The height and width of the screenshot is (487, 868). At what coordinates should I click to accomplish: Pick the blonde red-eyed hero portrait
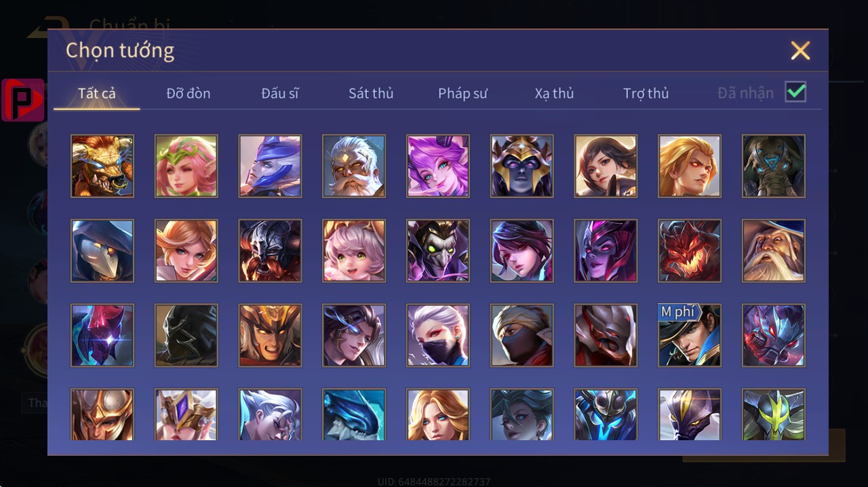point(690,166)
